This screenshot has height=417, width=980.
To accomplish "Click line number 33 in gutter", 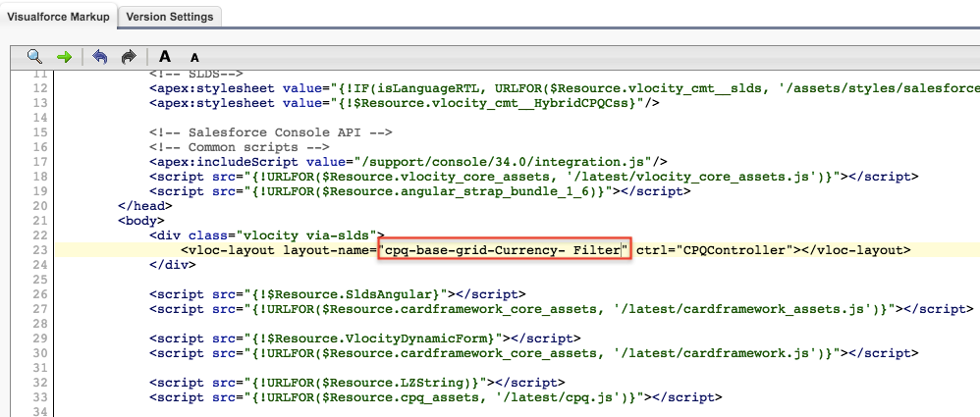I will 40,397.
